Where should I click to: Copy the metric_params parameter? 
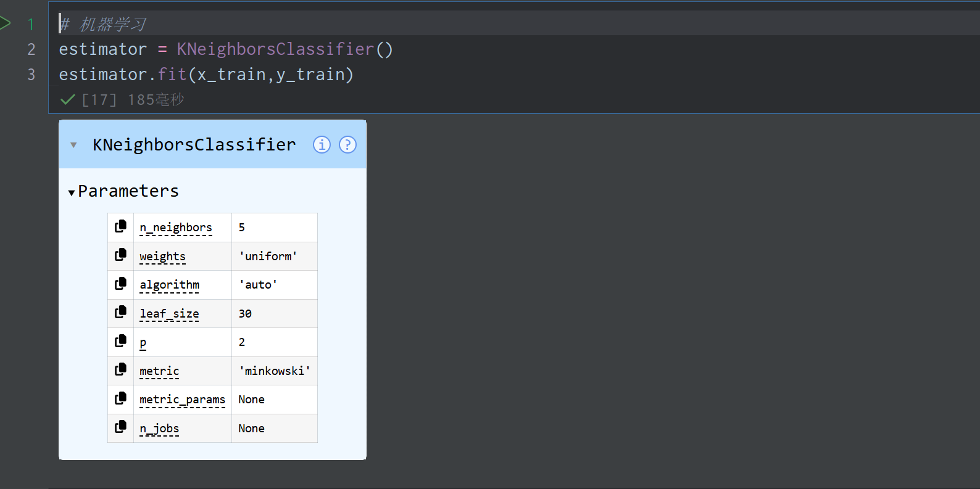tap(120, 398)
